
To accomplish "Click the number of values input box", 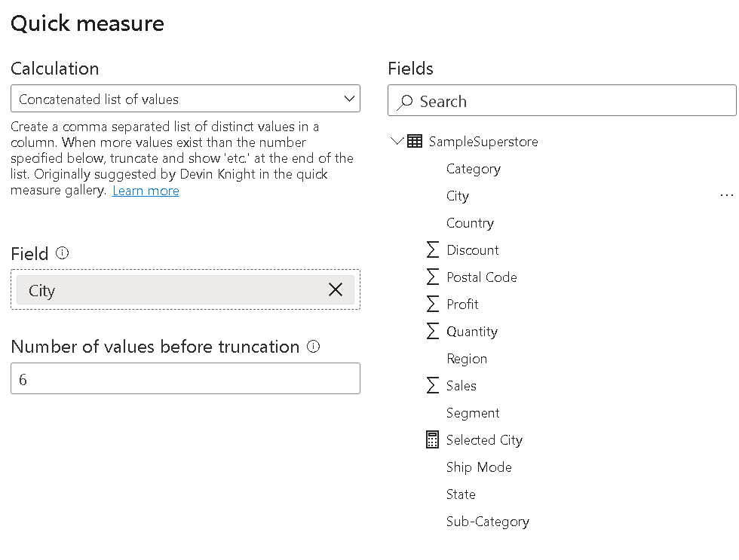I will coord(186,378).
